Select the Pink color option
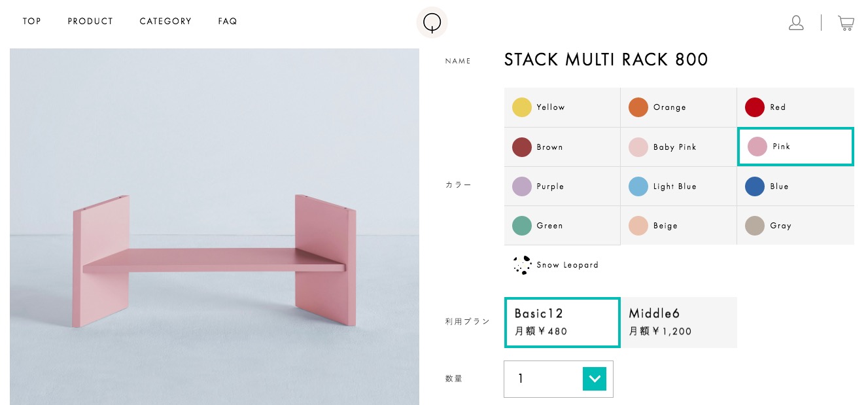This screenshot has height=405, width=868. coord(795,147)
